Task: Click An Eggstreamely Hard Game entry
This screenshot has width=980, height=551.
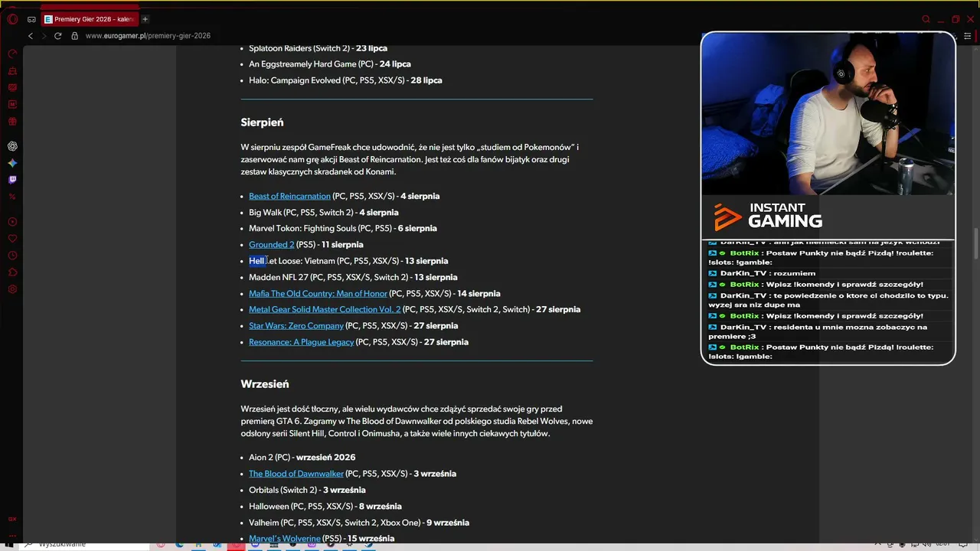Action: point(330,64)
